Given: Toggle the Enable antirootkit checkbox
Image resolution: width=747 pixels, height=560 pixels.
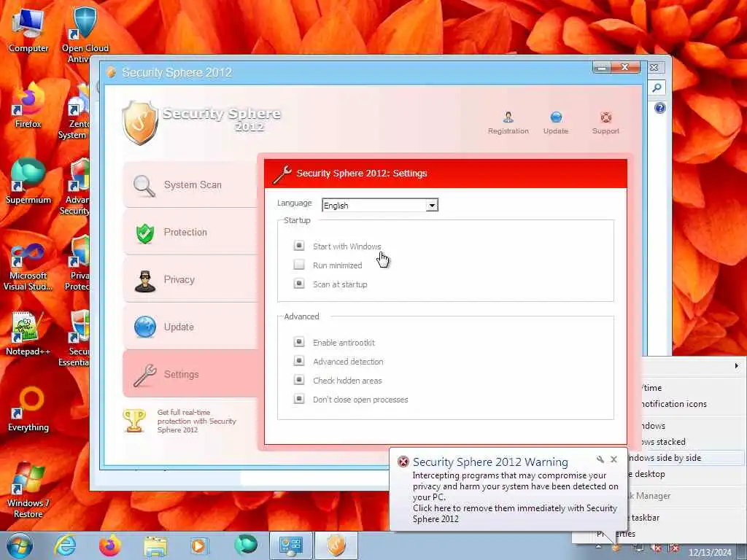Looking at the screenshot, I should (x=298, y=342).
